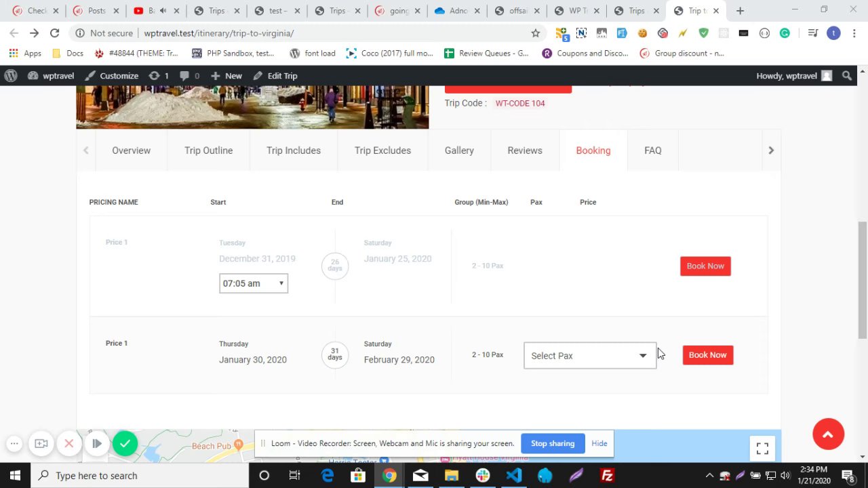
Task: Confirm Loom recording with the green checkmark
Action: 125,444
